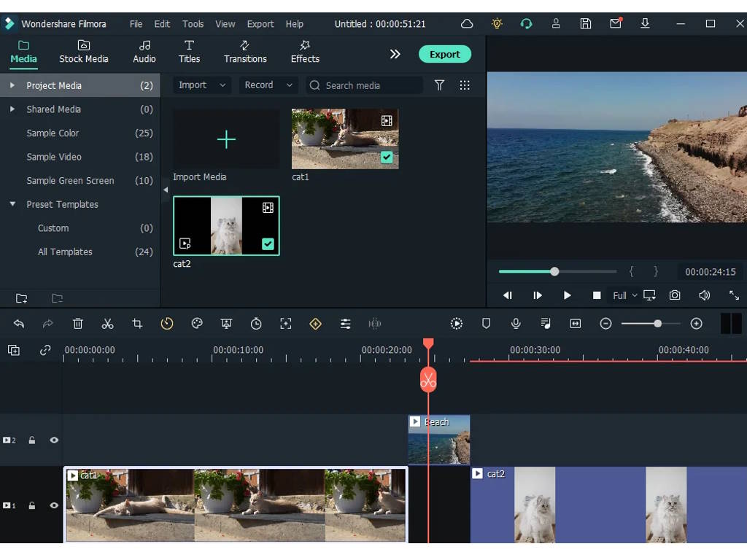The image size is (747, 560).
Task: Play the preview video
Action: pyautogui.click(x=567, y=295)
